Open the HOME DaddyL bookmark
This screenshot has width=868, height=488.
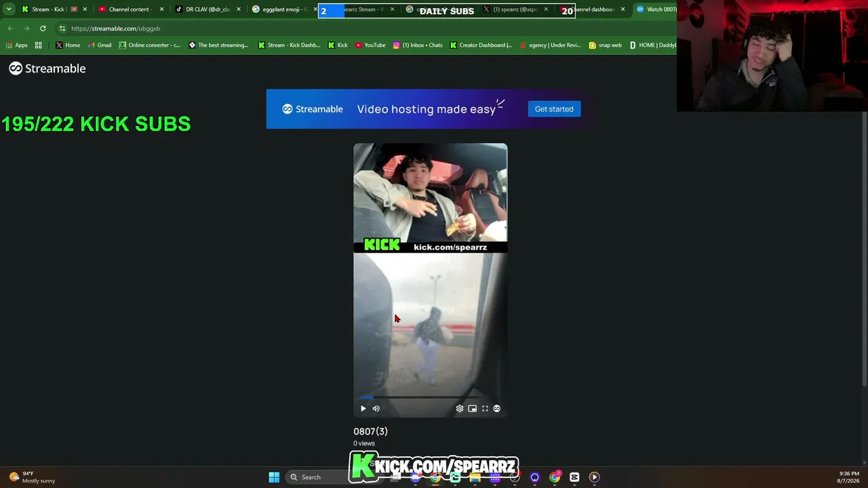tap(652, 45)
